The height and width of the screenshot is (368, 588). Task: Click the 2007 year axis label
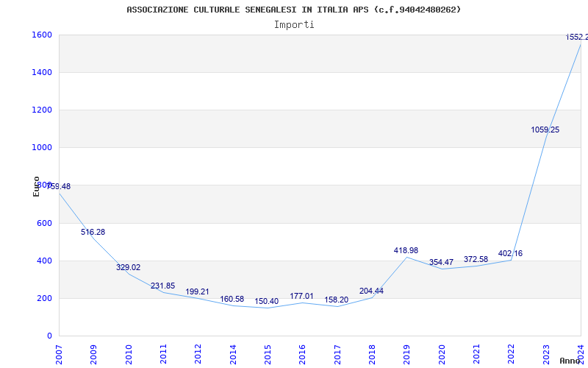(60, 355)
